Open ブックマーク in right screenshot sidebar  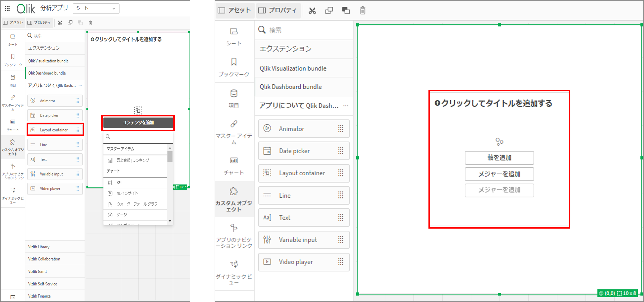click(234, 67)
